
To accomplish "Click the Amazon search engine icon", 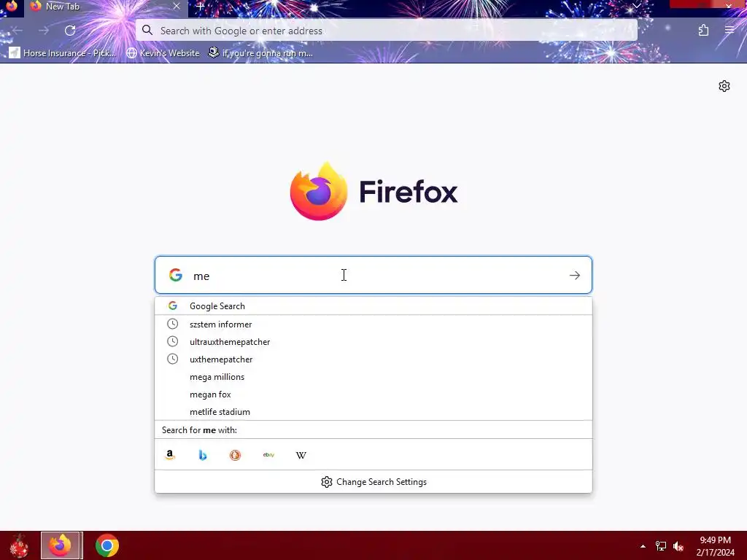I will point(169,455).
